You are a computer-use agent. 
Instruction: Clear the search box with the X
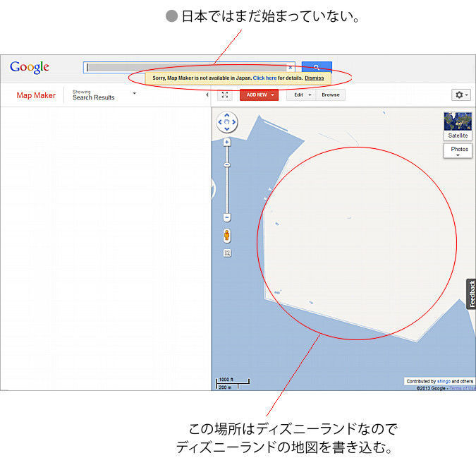291,68
